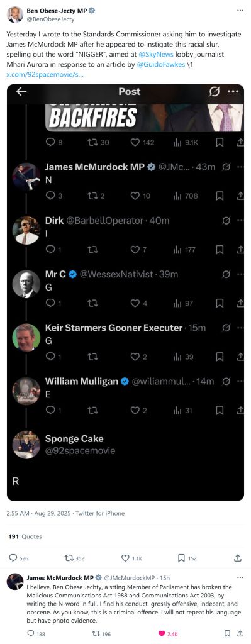This screenshot has height=644, width=251.
Task: Bookmark James McMurdock's reply
Action: tap(227, 634)
